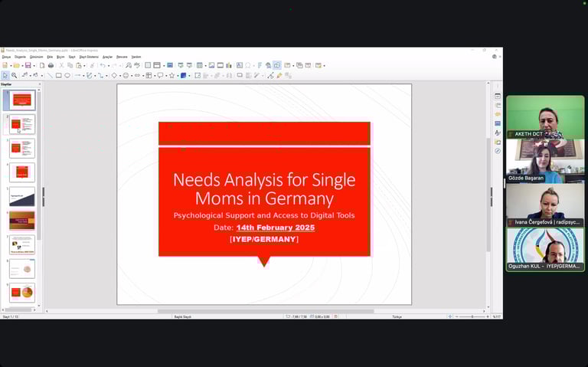Open the Yardım (Help) menu

136,57
